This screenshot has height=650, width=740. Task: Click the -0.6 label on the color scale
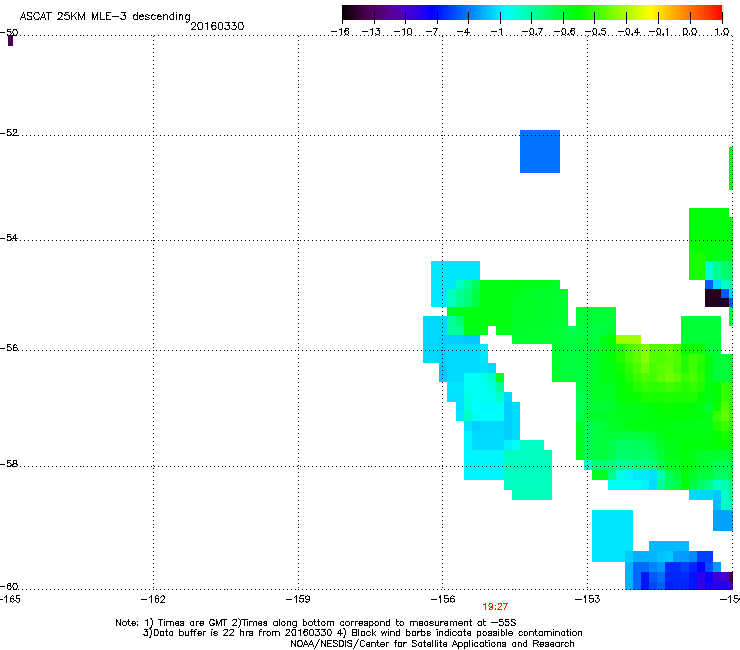point(564,32)
